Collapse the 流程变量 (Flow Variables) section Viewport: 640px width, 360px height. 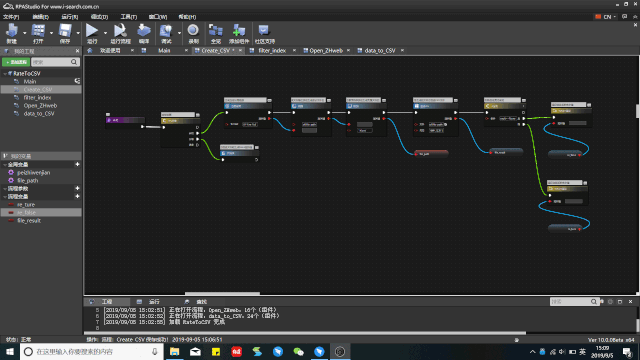point(5,197)
